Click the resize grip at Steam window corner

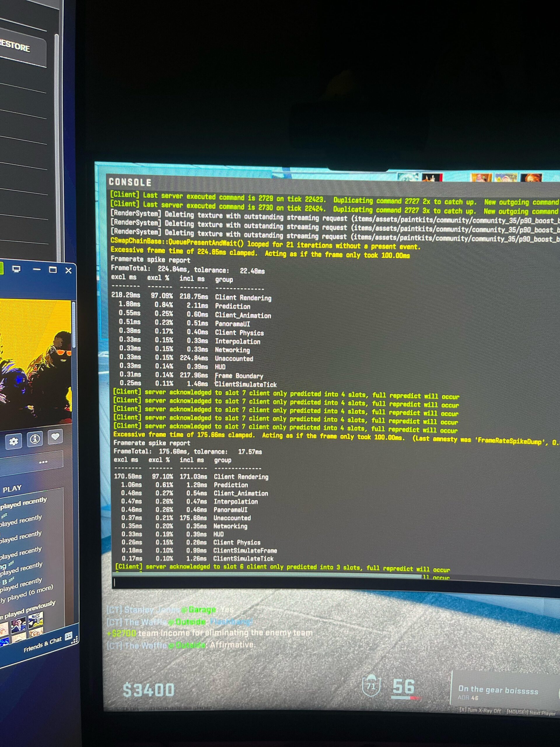75,640
